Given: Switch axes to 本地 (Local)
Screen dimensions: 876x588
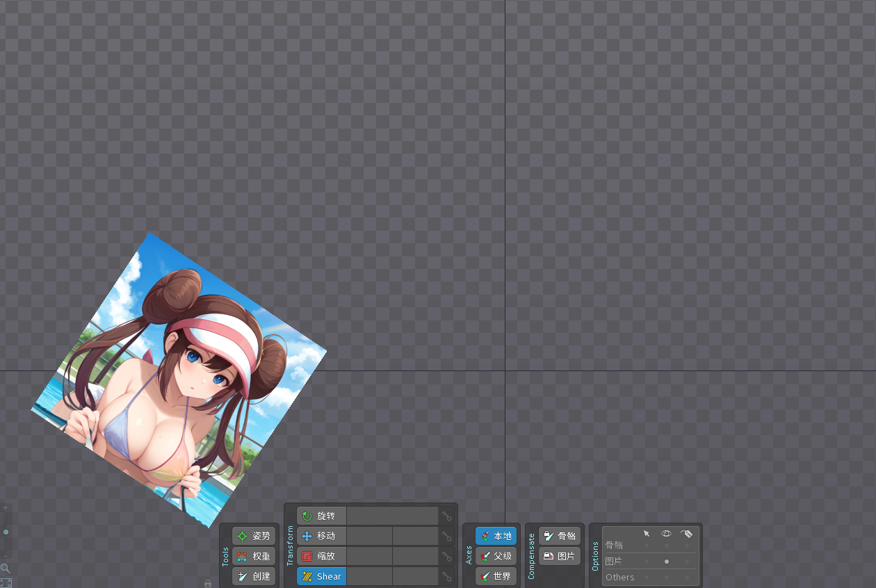Looking at the screenshot, I should [x=496, y=536].
